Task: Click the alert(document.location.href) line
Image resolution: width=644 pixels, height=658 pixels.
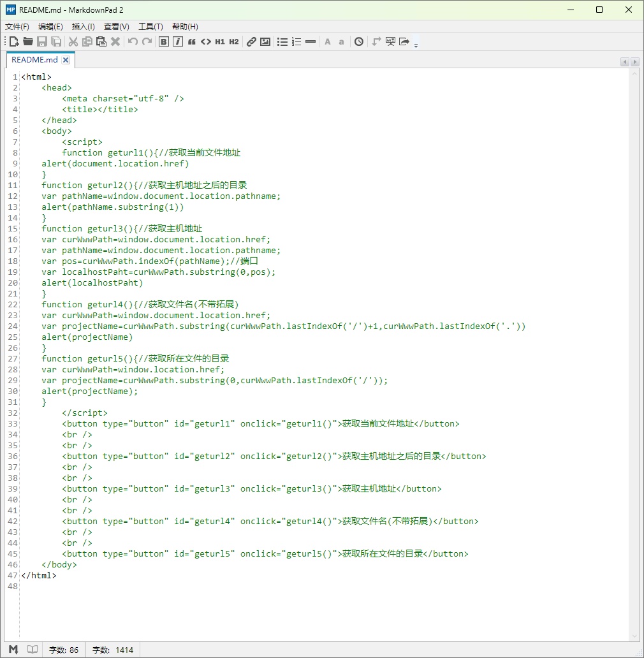Action: coord(115,164)
